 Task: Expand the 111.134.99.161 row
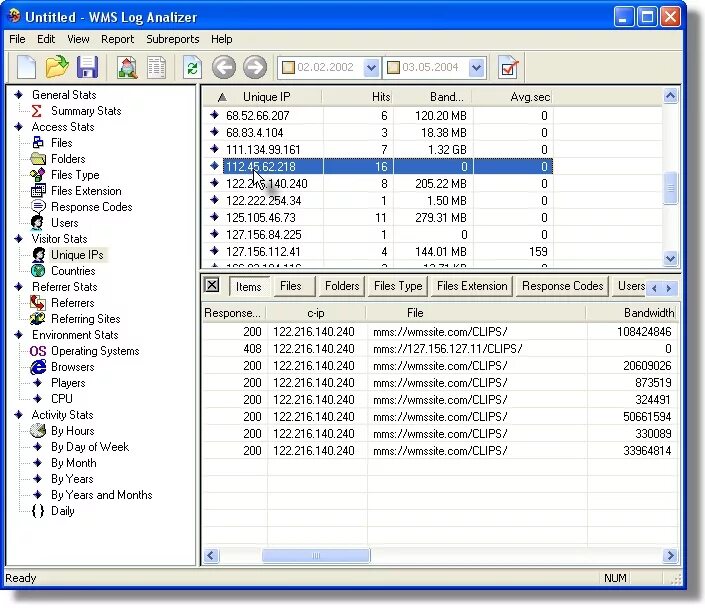[x=214, y=149]
